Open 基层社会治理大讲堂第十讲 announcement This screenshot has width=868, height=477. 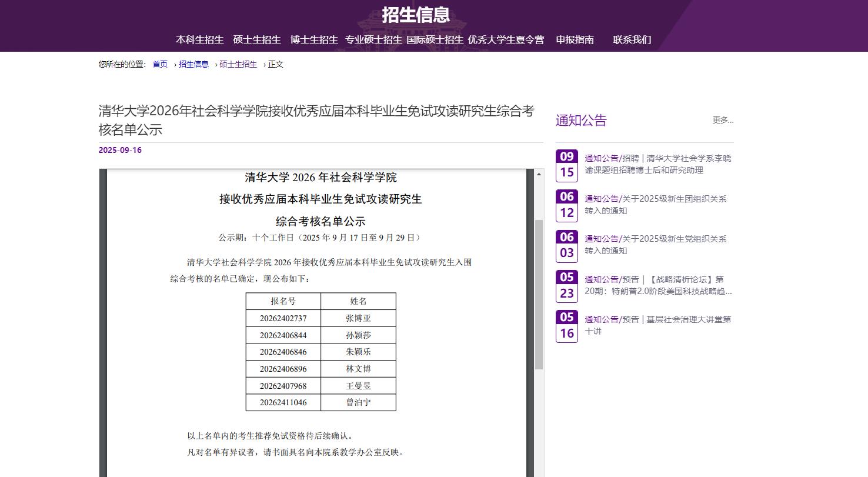(x=657, y=325)
